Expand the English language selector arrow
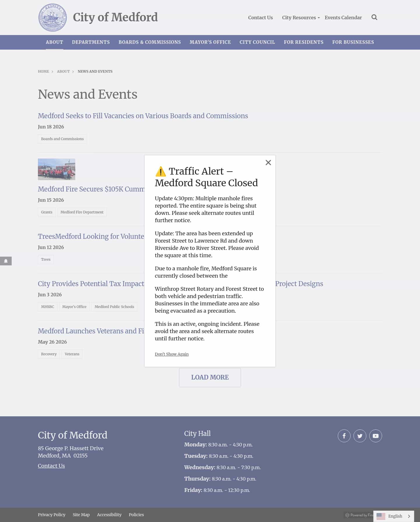 click(409, 516)
